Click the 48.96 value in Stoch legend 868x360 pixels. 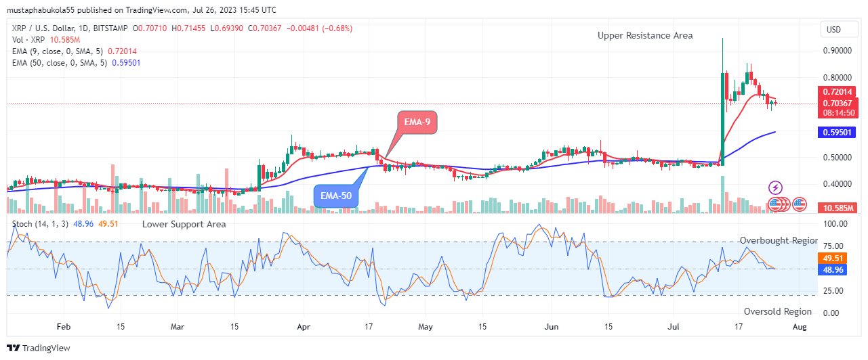82,224
